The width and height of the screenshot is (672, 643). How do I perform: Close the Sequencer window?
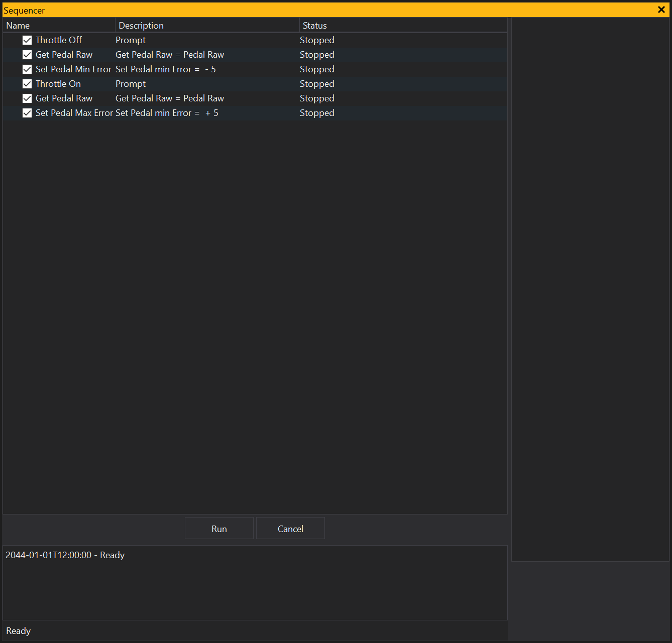click(661, 10)
